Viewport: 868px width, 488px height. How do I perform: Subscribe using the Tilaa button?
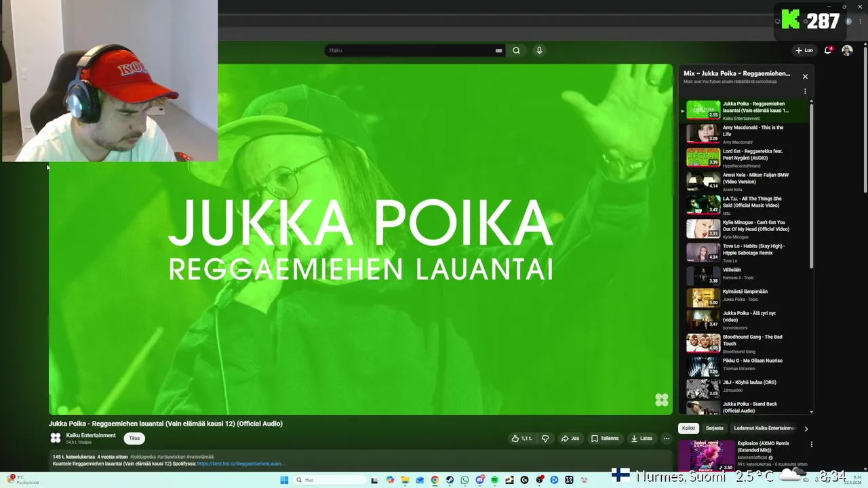(134, 439)
